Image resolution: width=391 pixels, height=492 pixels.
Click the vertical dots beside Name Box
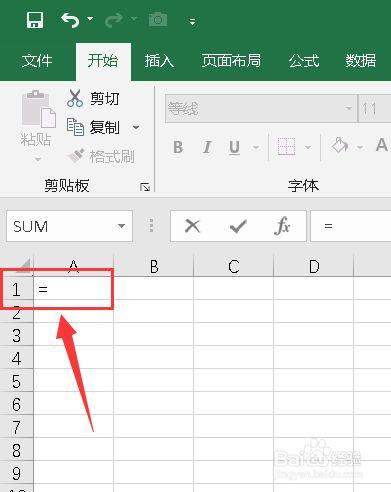pos(151,226)
